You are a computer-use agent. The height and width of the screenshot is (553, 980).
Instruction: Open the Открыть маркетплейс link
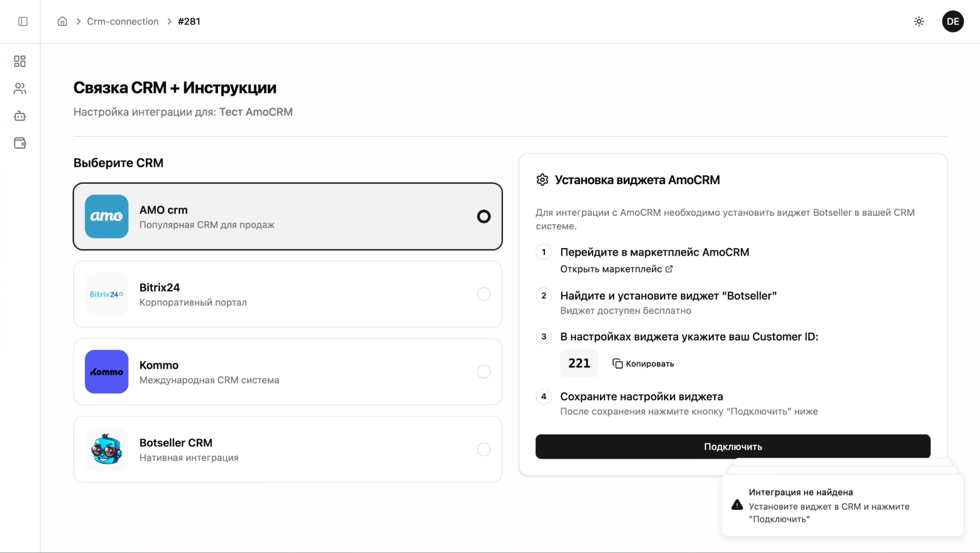[x=616, y=269]
